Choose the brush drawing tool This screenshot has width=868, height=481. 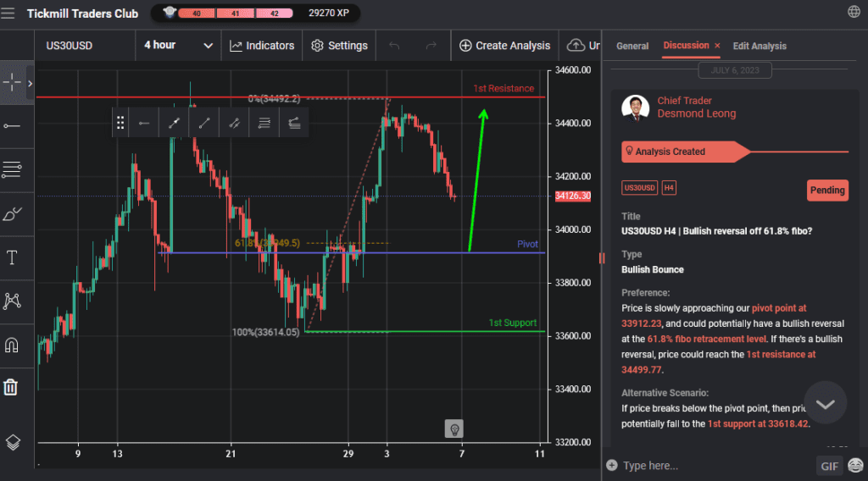pyautogui.click(x=12, y=213)
